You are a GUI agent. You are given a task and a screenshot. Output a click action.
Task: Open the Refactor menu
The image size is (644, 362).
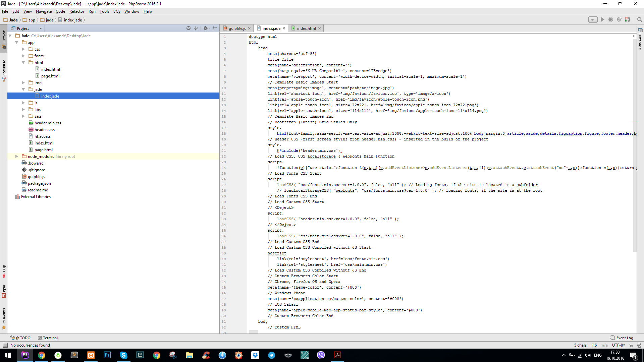(77, 11)
